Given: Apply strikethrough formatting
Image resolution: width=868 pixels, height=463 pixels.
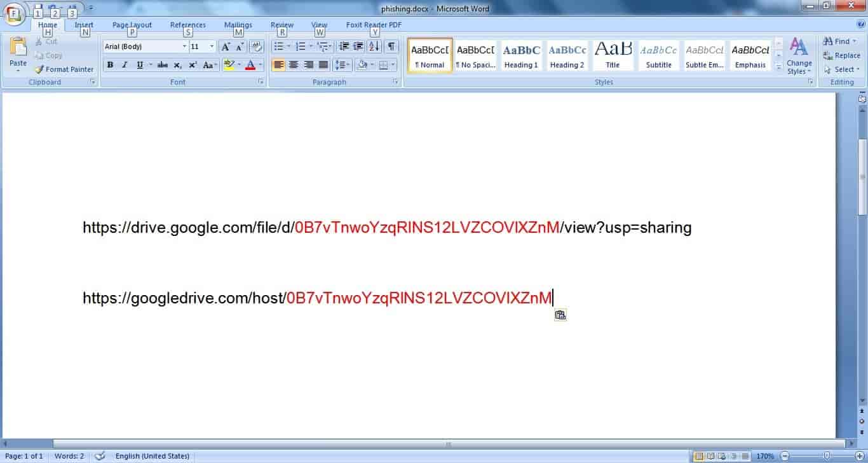Looking at the screenshot, I should tap(163, 65).
